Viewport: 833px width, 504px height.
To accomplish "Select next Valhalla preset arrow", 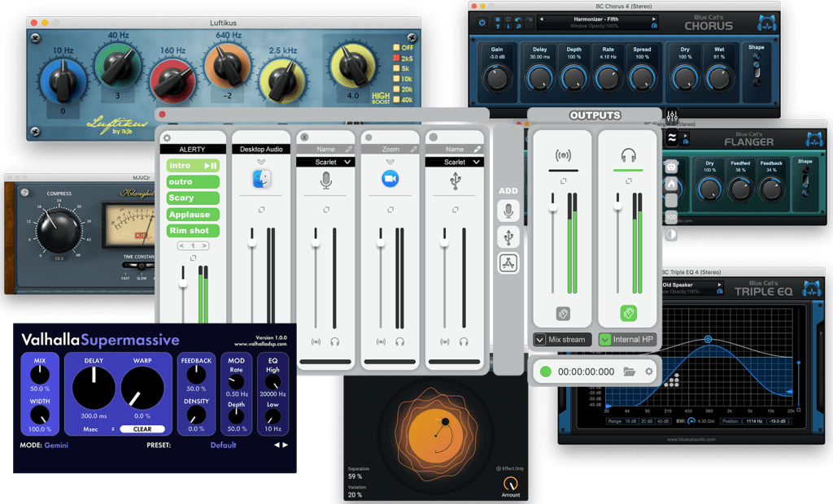I will 286,445.
